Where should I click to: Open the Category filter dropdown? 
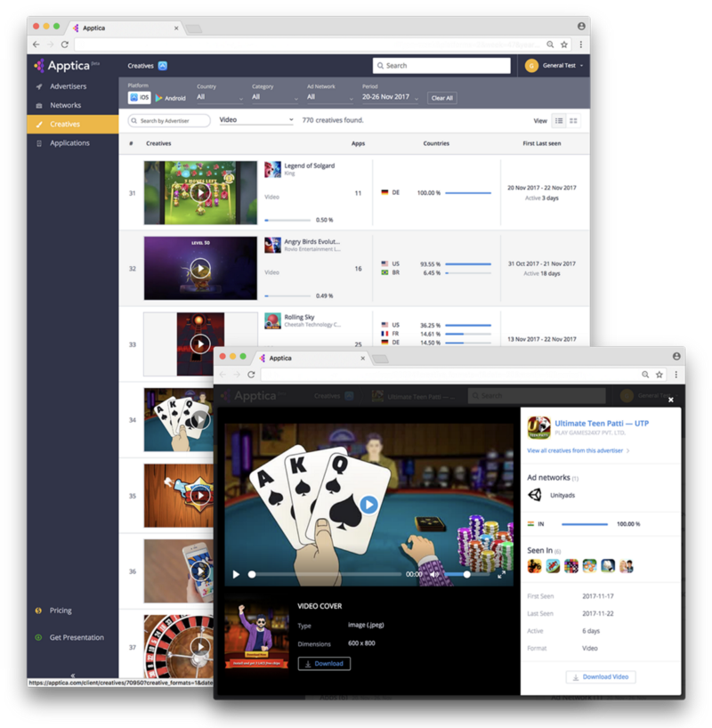click(275, 97)
